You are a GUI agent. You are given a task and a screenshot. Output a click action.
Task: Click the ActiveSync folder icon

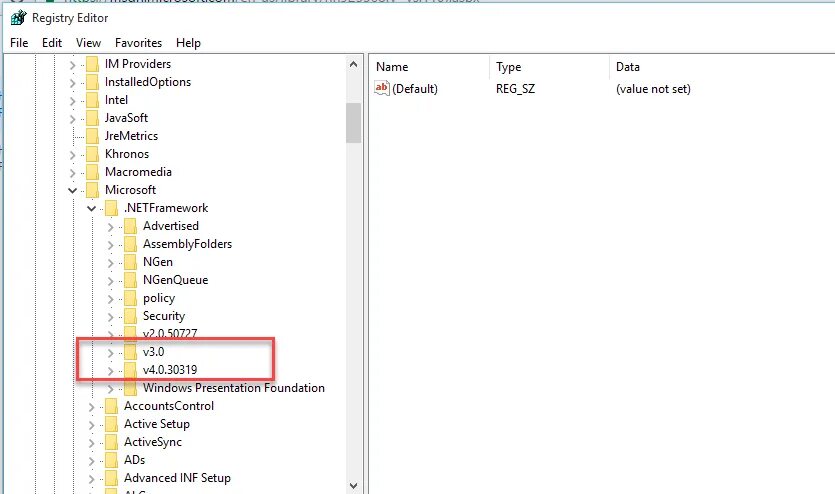(x=112, y=442)
